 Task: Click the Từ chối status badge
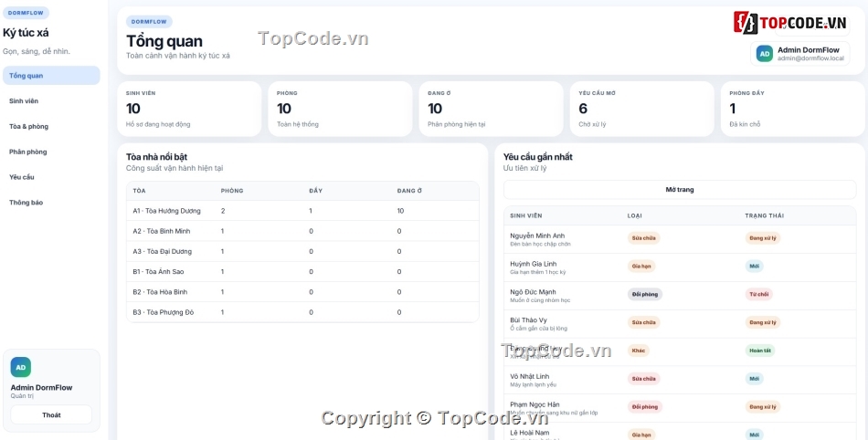coord(758,294)
